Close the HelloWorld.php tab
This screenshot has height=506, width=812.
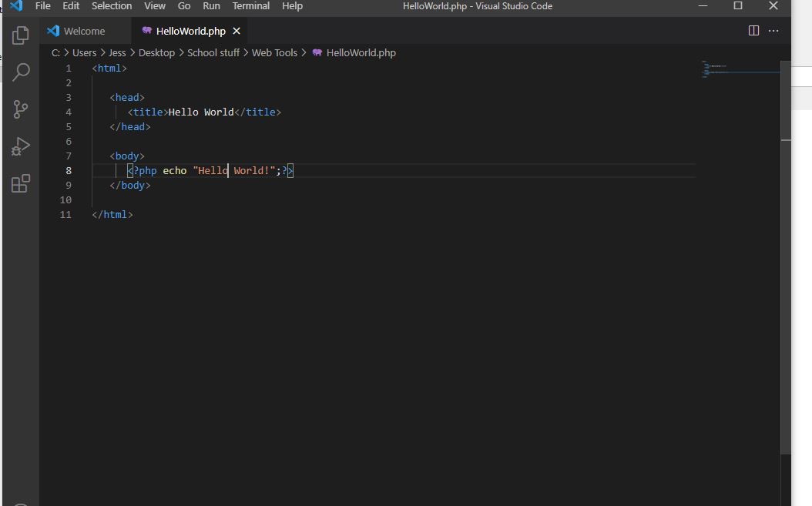click(237, 31)
